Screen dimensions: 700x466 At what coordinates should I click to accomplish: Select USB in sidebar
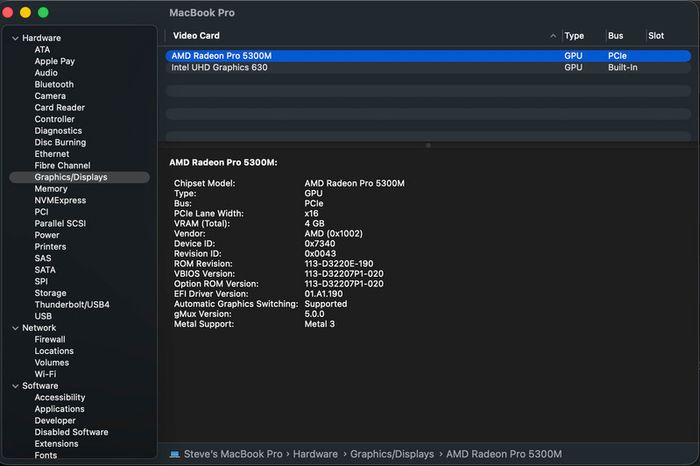[43, 316]
